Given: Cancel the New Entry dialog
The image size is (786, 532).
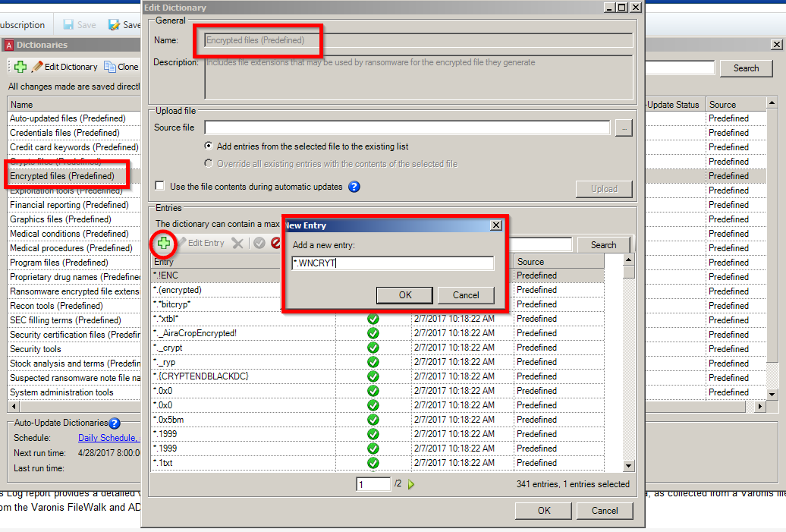Looking at the screenshot, I should pos(466,295).
